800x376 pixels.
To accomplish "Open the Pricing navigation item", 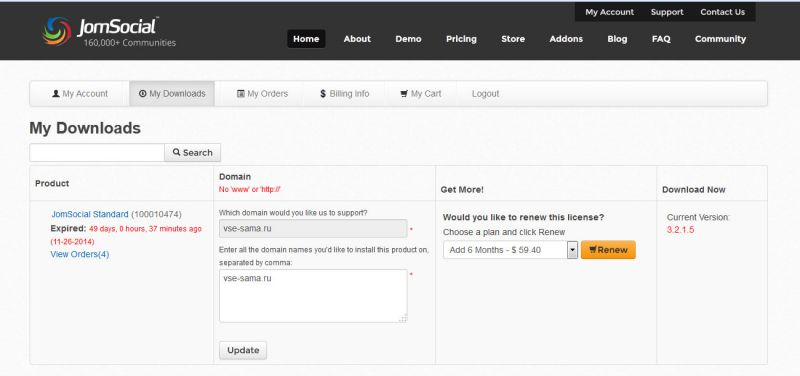I will tap(461, 39).
